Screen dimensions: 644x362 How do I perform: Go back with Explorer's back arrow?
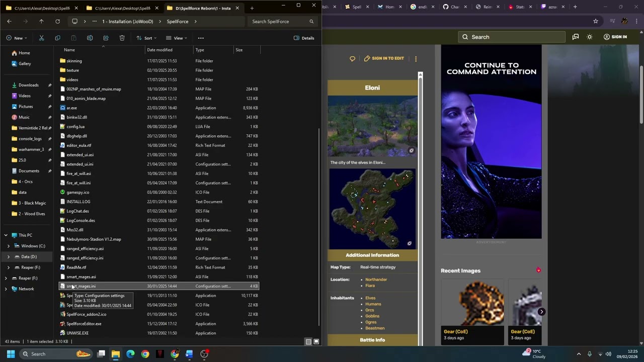click(x=9, y=22)
